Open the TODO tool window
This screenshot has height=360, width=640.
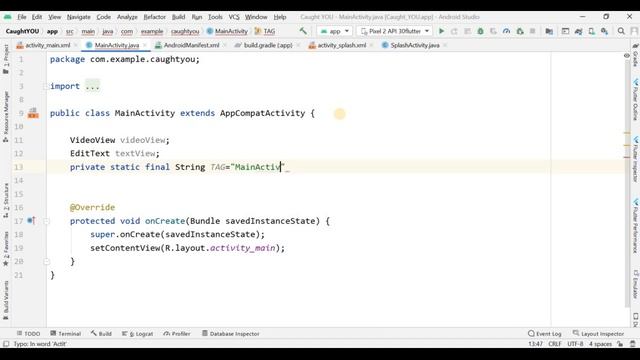click(28, 333)
